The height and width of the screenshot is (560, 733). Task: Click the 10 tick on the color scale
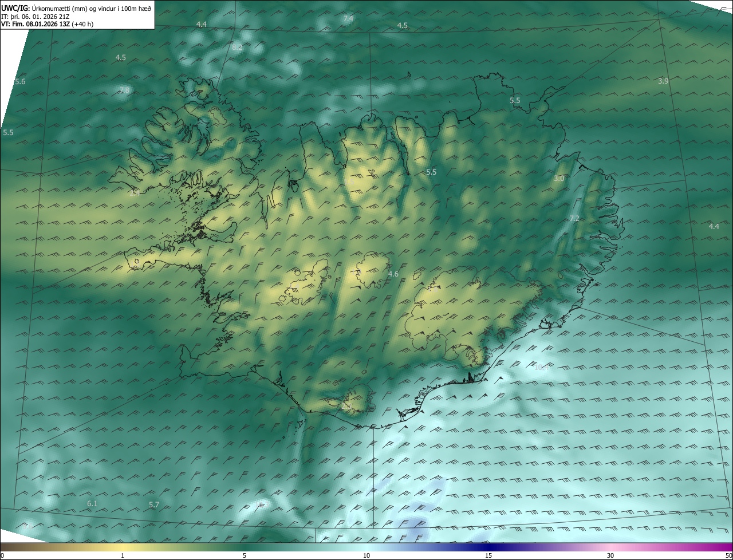point(366,555)
